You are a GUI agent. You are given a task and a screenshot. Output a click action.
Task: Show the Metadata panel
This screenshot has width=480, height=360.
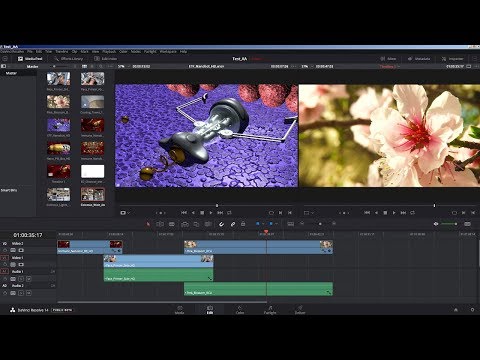(419, 59)
